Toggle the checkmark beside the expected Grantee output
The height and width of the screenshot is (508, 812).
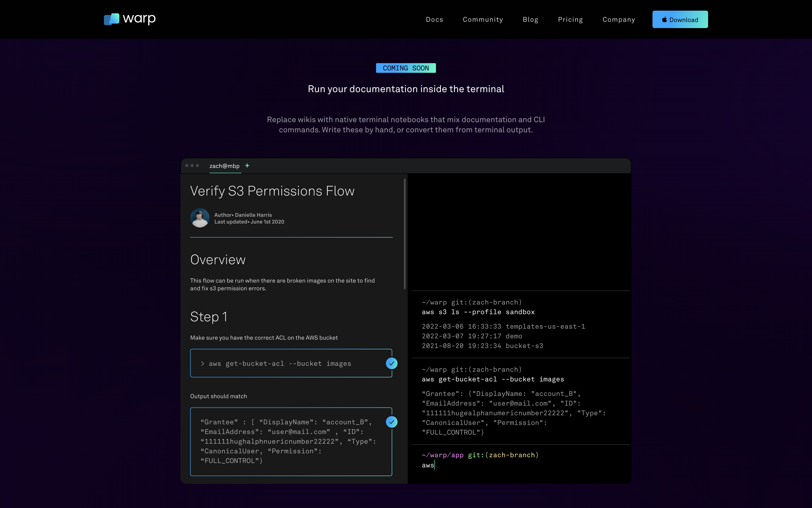pos(391,422)
